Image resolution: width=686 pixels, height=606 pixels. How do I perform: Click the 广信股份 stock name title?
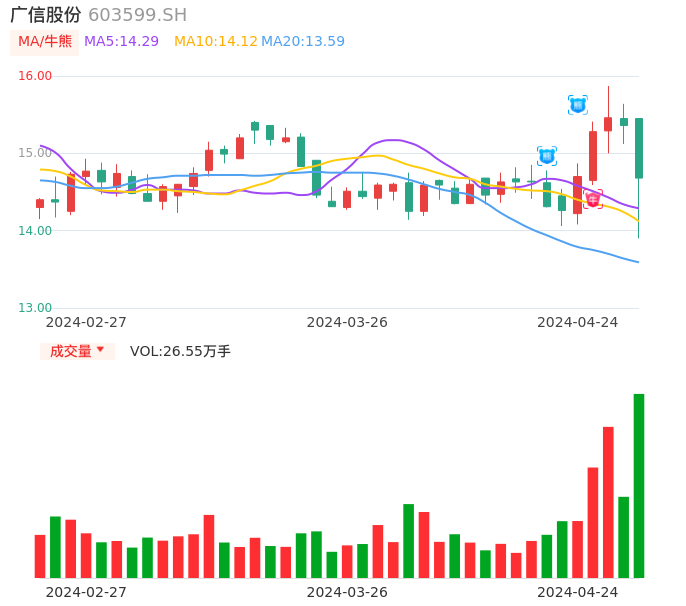(46, 15)
